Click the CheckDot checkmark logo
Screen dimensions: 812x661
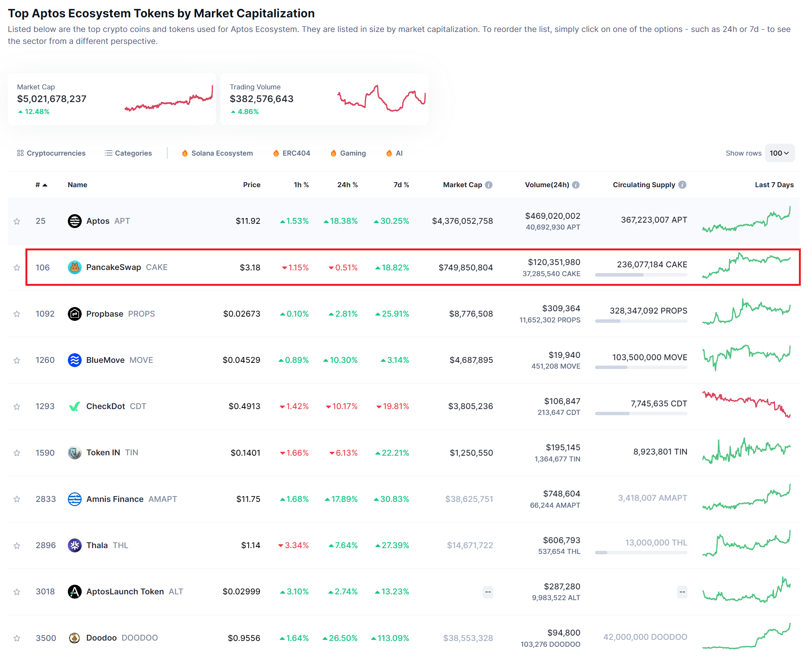(x=74, y=406)
